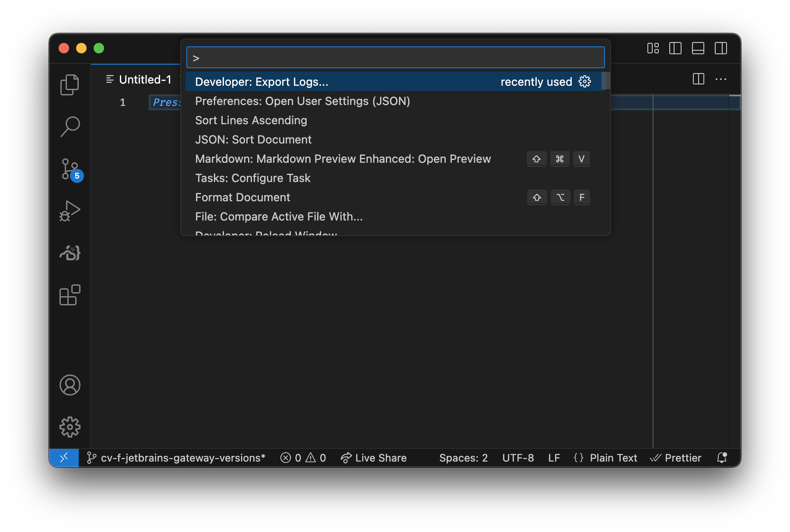
Task: Open the Search view icon
Action: point(70,126)
